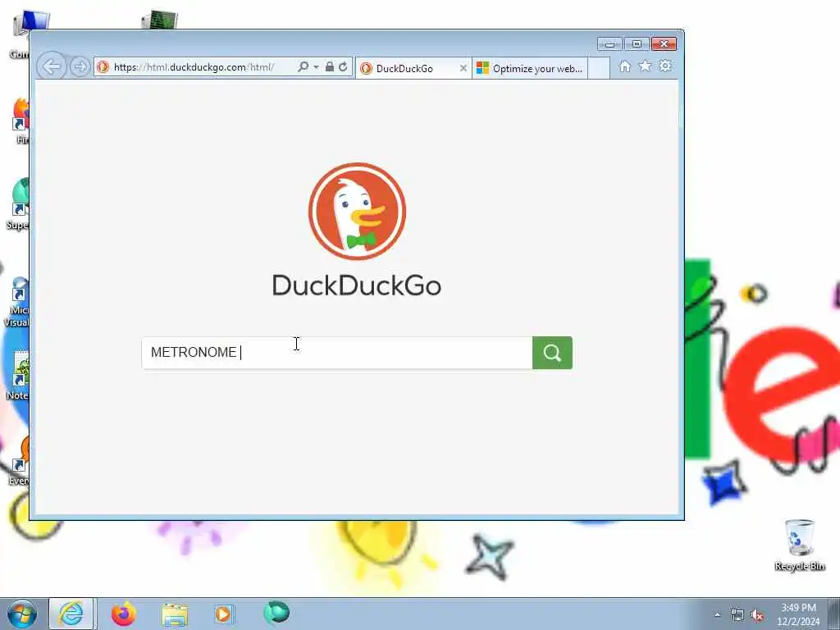Click the Home icon in the browser toolbar
The width and height of the screenshot is (840, 630).
[x=624, y=66]
